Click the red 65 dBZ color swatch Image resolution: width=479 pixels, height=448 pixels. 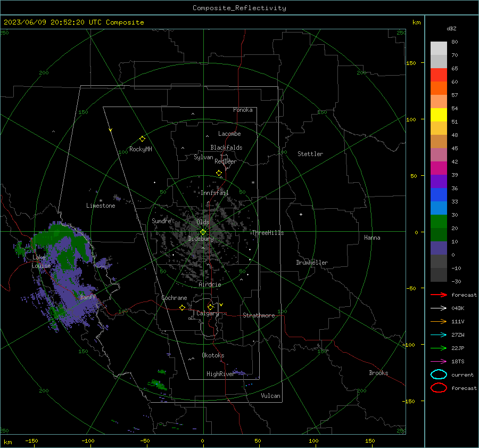(x=439, y=75)
